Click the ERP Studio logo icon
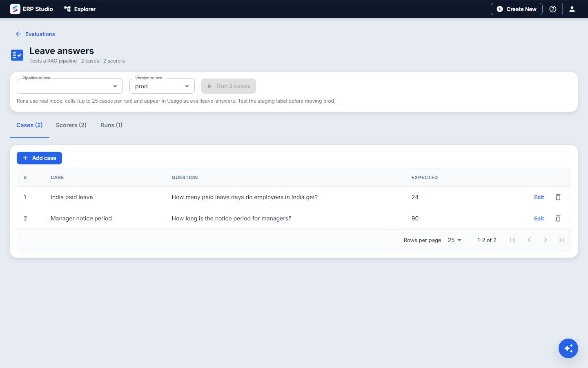 15,9
